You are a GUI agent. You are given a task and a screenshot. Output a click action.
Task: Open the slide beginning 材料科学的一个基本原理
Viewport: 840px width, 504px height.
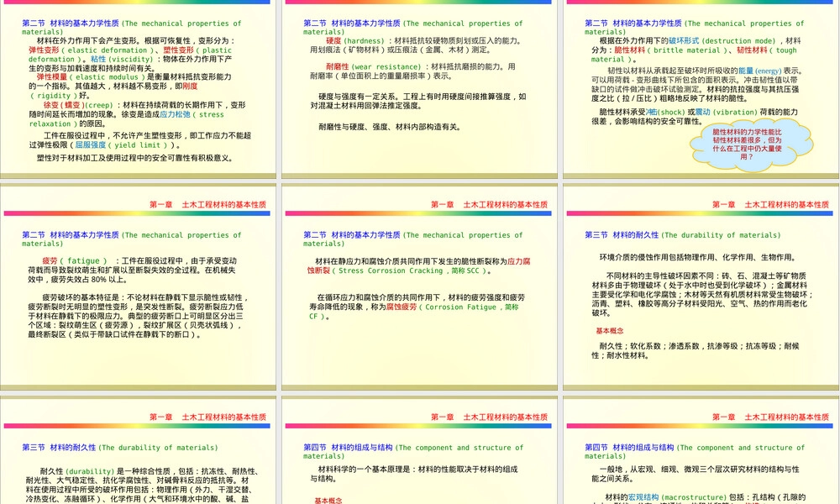(419, 450)
